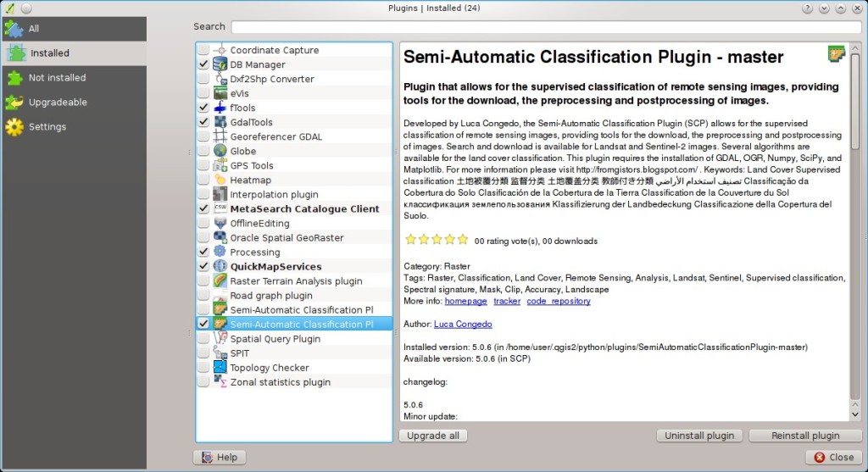Disable the Processing plugin checkbox
Viewport: 868px width, 472px height.
click(x=203, y=252)
